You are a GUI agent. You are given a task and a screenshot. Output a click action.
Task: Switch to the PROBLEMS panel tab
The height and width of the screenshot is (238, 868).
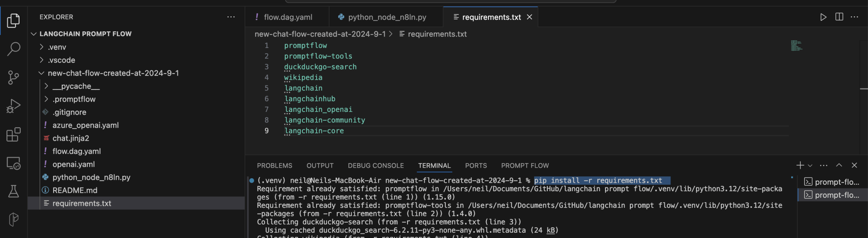pyautogui.click(x=274, y=166)
